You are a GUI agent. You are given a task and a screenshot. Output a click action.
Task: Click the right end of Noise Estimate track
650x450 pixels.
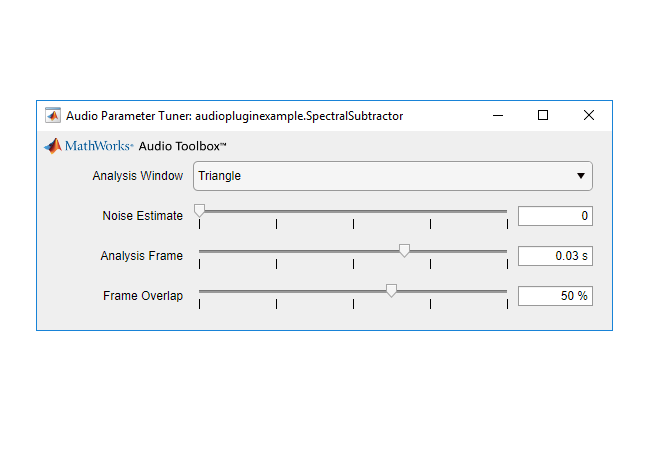pos(505,211)
